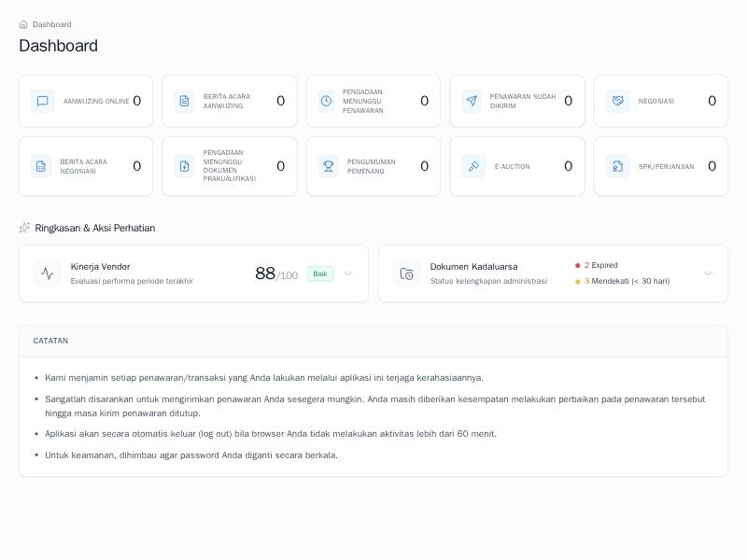Click the green Baik status badge
Image resolution: width=747 pixels, height=560 pixels.
[x=319, y=273]
